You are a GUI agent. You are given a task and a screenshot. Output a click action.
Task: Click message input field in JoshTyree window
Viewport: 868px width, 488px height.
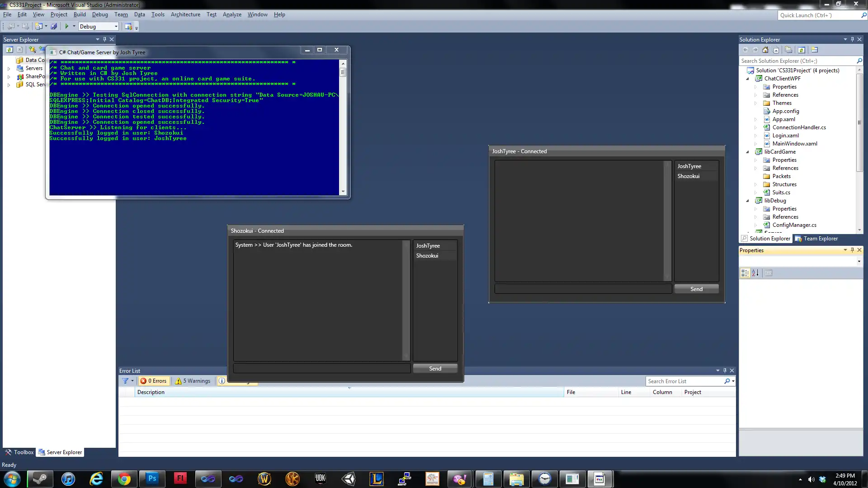click(583, 289)
